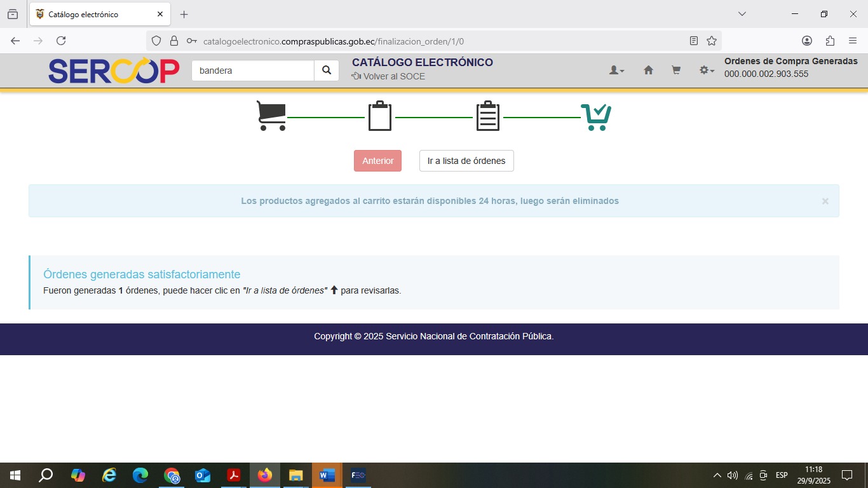Bookmark this page with the star icon
This screenshot has height=488, width=868.
tap(712, 41)
